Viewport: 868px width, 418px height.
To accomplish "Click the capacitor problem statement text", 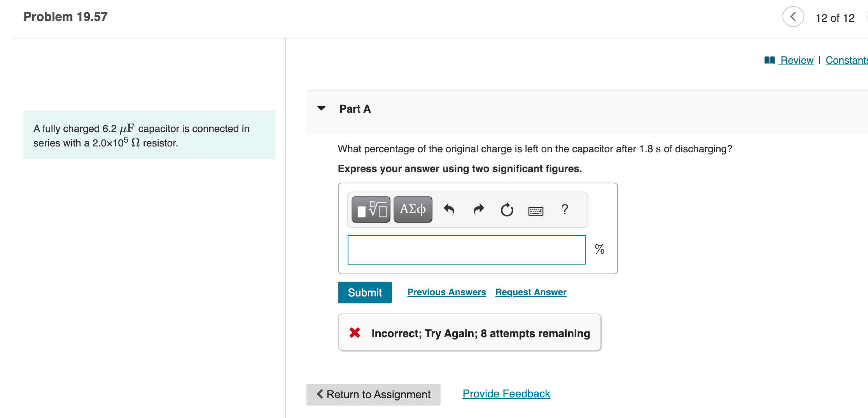I will point(142,136).
